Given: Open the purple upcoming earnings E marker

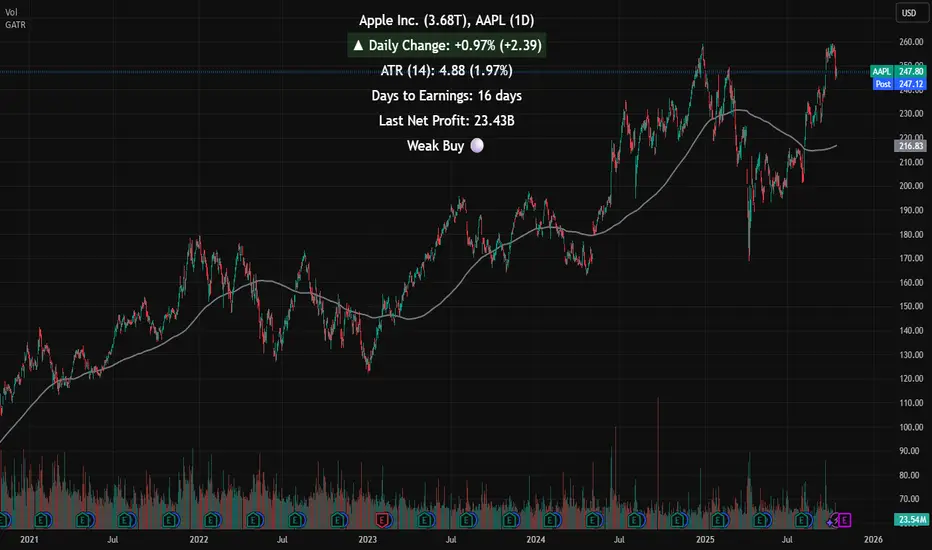Looking at the screenshot, I should 844,521.
